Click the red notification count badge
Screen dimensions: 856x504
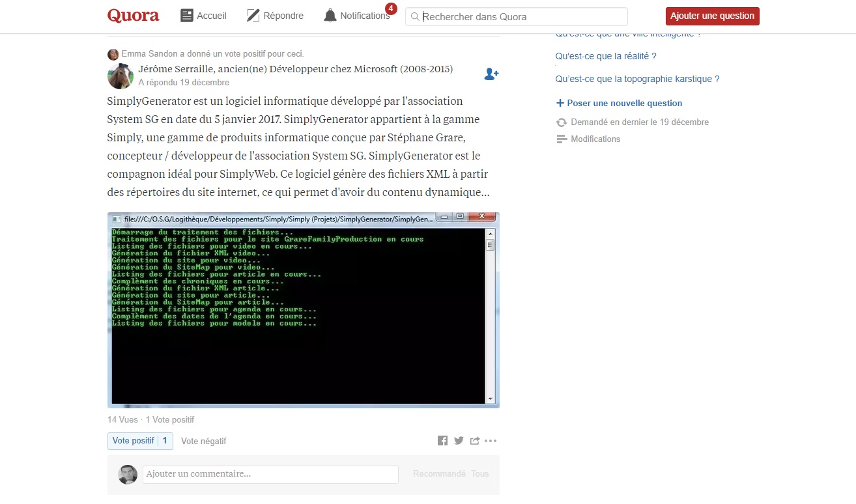(x=391, y=8)
